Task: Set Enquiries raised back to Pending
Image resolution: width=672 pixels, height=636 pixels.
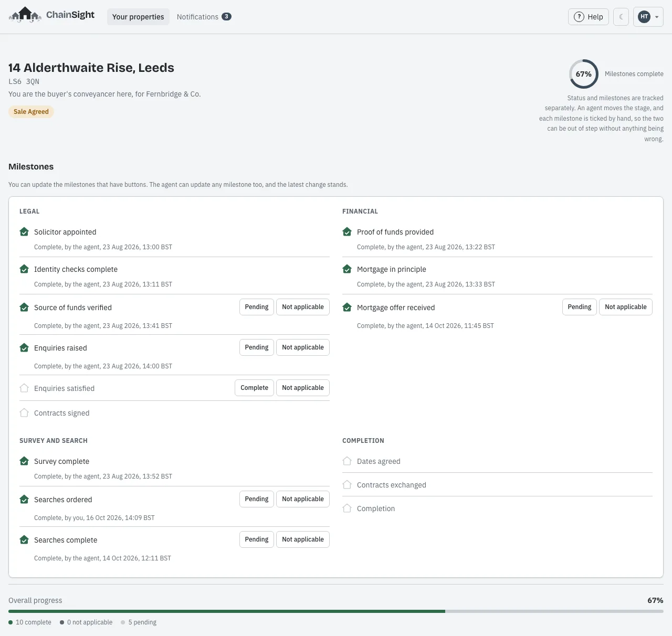Action: tap(257, 347)
